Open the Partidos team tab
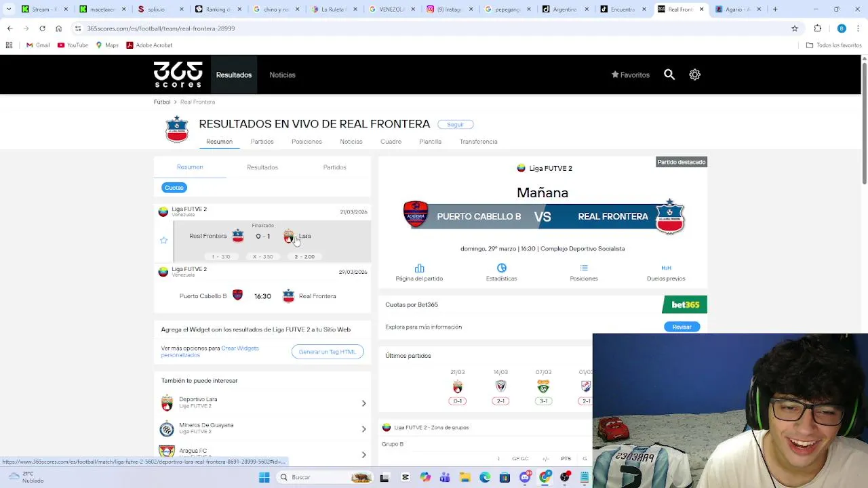The height and width of the screenshot is (488, 868). click(x=262, y=142)
